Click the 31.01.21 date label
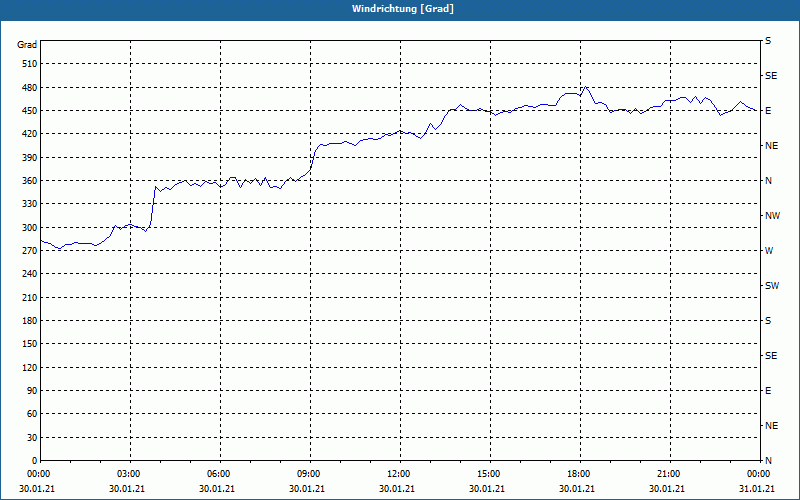Viewport: 800px width, 500px height. tap(757, 488)
